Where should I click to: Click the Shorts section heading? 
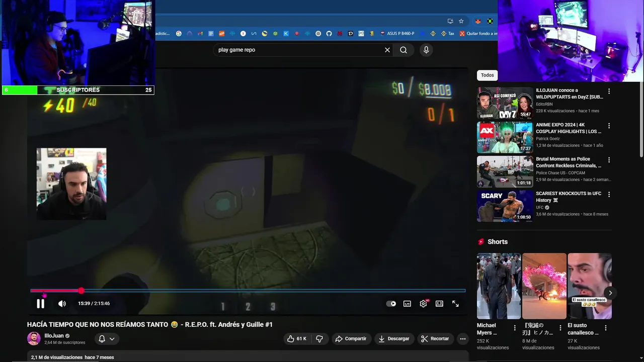tap(498, 242)
